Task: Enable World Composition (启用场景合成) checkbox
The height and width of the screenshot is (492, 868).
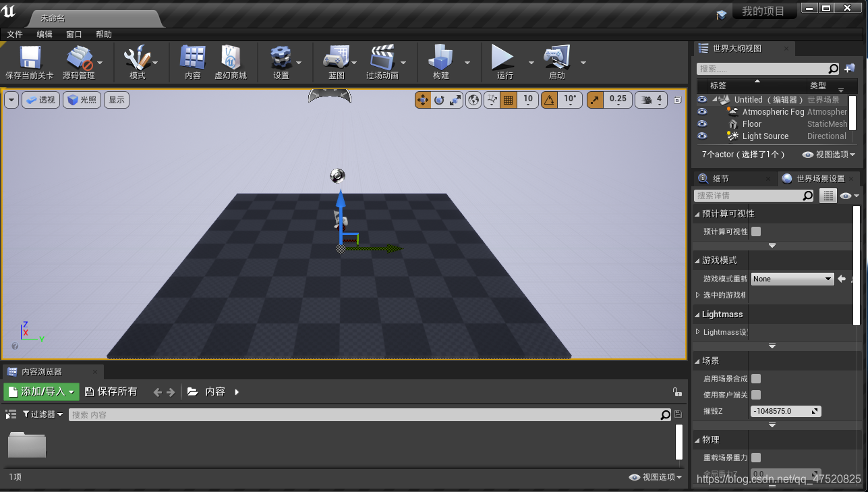Action: (x=756, y=379)
